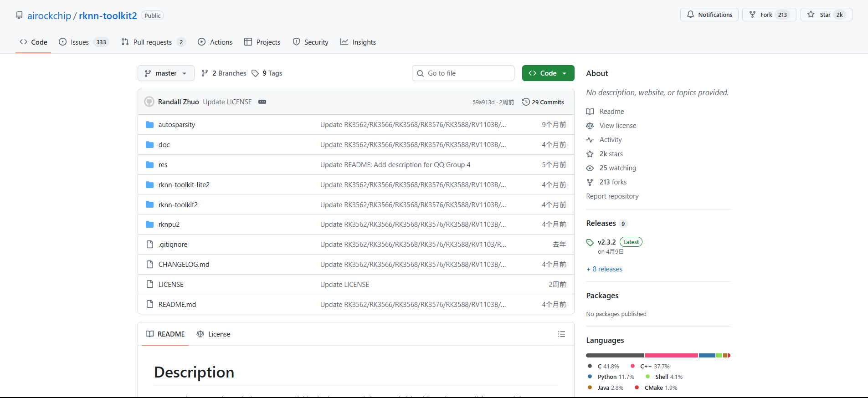868x398 pixels.
Task: Open the autosparsity directory name link
Action: (177, 125)
